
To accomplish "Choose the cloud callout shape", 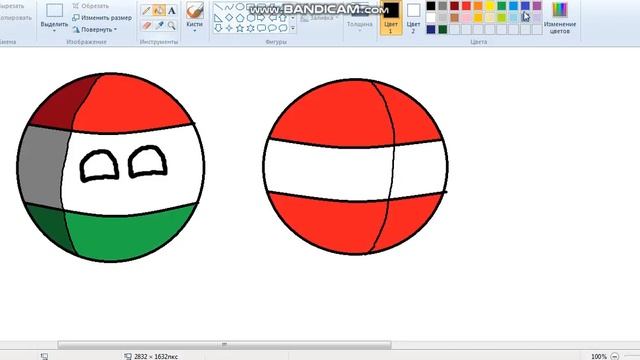I will click(282, 28).
